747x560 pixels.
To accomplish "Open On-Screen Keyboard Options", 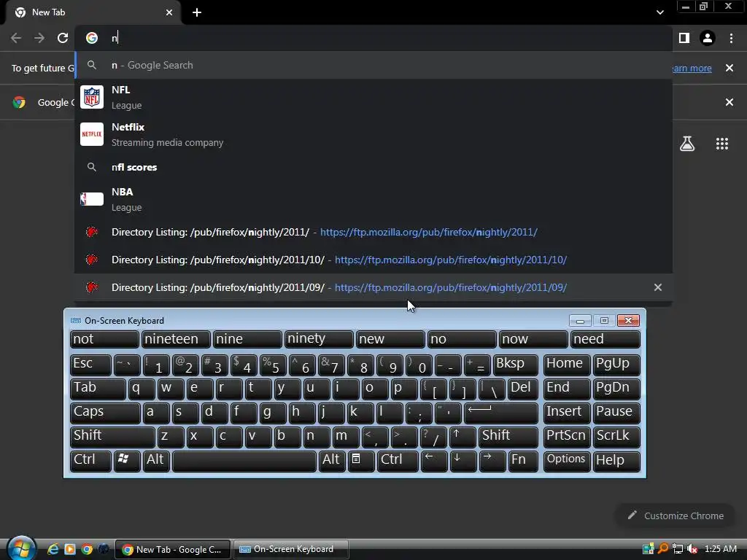I will point(566,461).
